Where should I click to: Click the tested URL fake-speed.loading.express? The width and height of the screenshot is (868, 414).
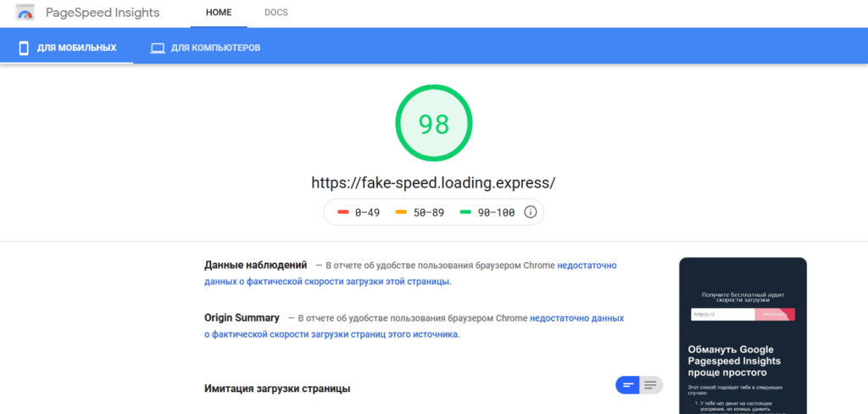coord(433,182)
